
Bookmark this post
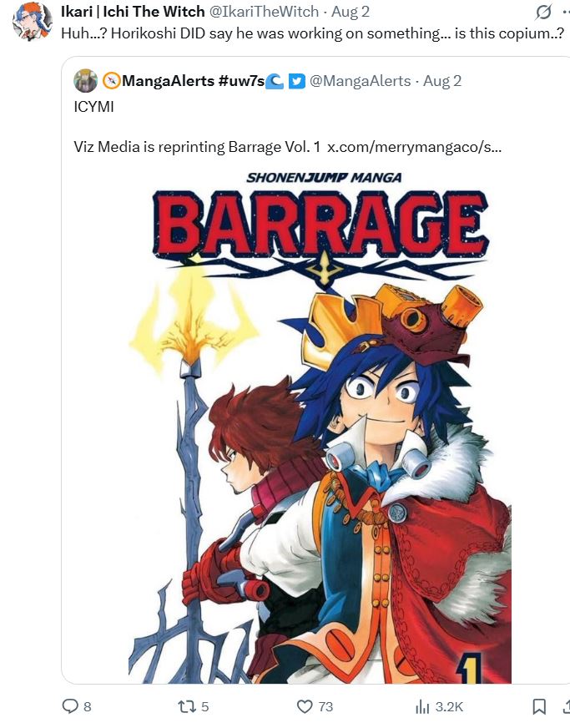(539, 706)
